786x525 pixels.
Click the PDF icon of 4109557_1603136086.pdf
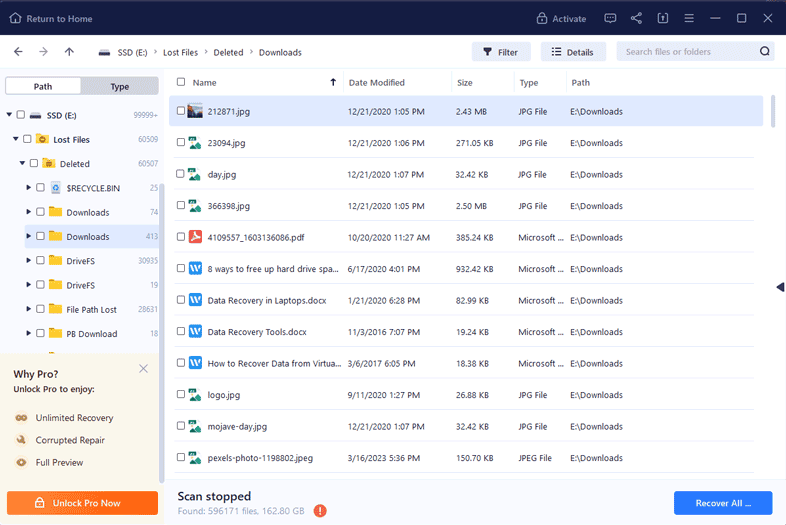pyautogui.click(x=195, y=237)
